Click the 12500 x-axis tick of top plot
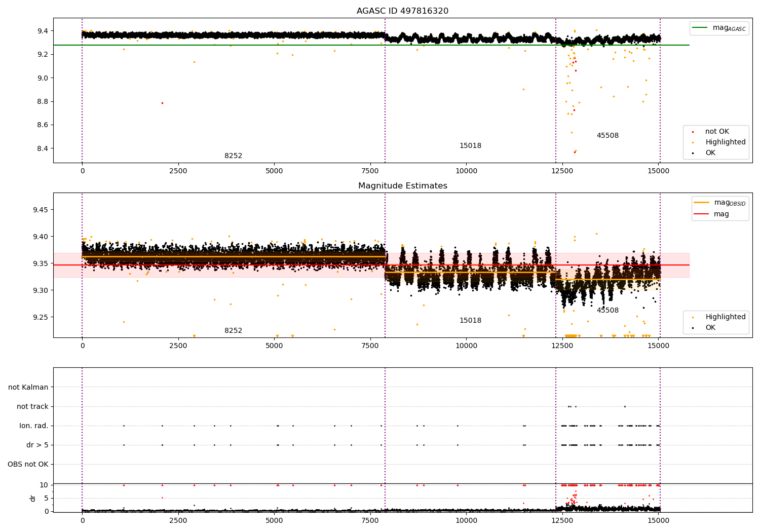760x532 pixels. (562, 171)
